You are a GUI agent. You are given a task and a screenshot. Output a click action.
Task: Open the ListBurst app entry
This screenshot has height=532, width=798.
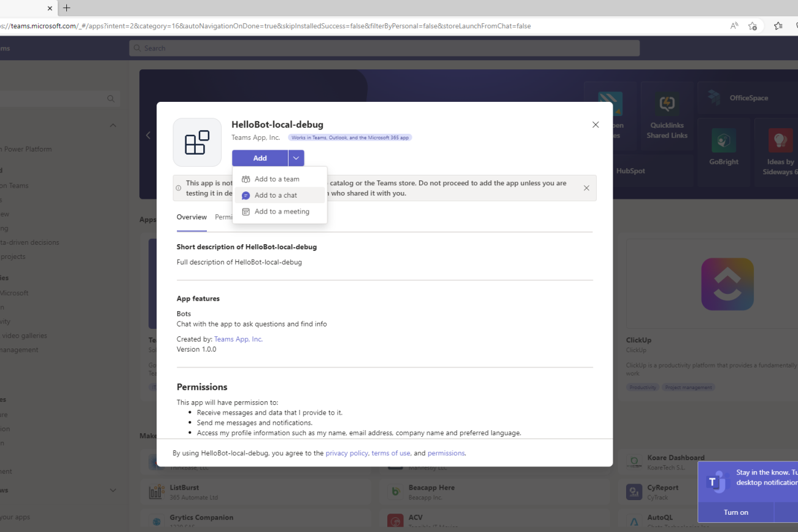click(257, 492)
